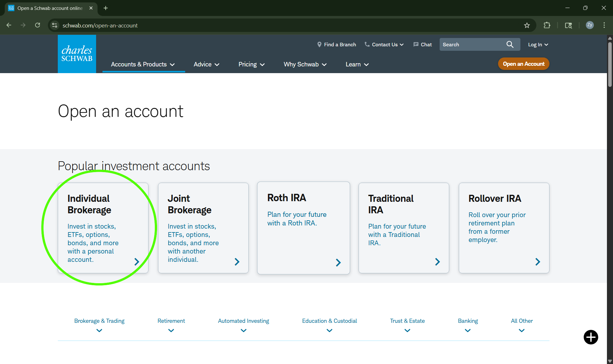Click the search magnifier icon
613x364 pixels.
(x=510, y=44)
